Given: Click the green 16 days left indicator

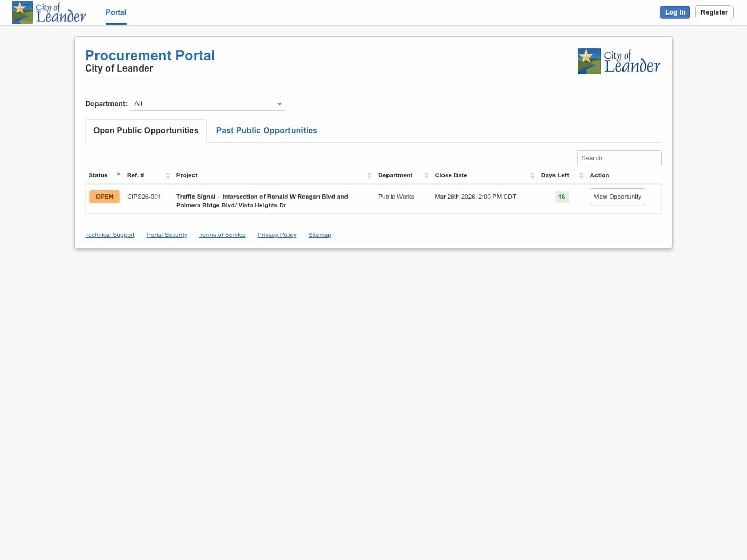Looking at the screenshot, I should (561, 197).
